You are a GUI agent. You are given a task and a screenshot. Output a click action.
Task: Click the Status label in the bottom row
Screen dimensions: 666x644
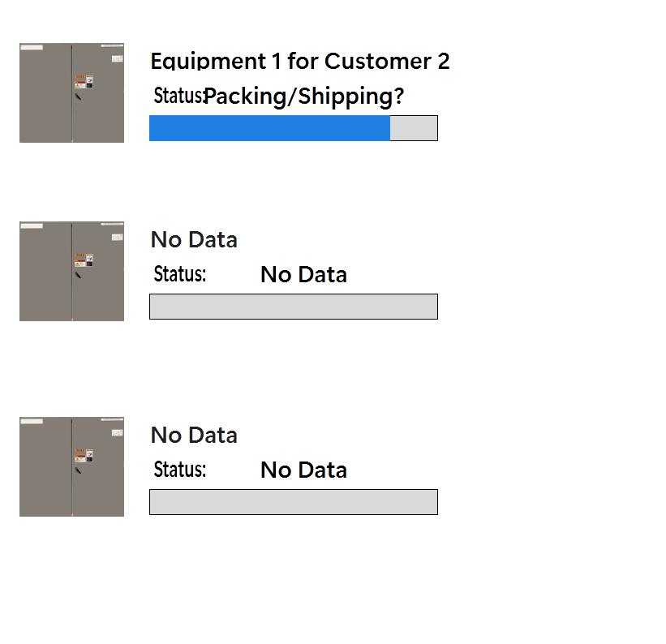[179, 470]
